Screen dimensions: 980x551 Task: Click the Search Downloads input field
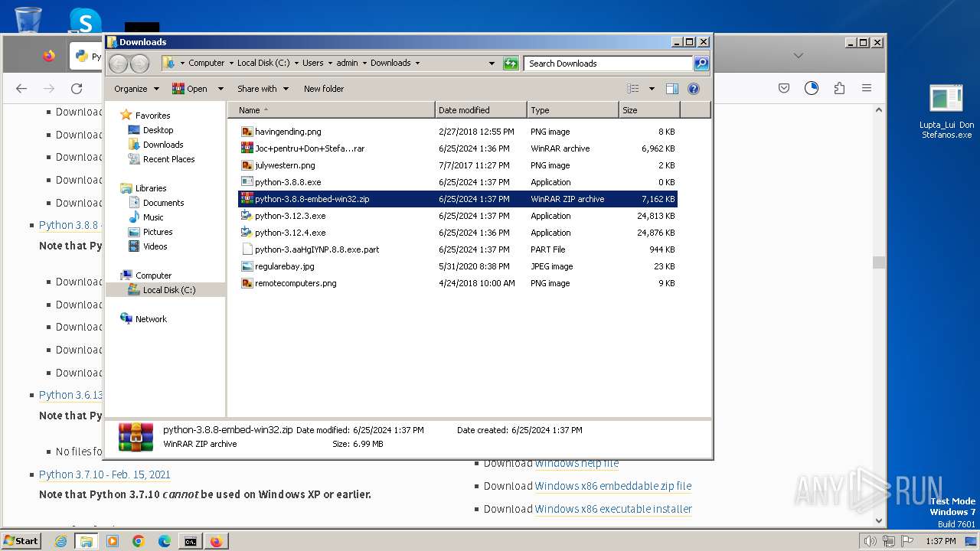(x=609, y=64)
